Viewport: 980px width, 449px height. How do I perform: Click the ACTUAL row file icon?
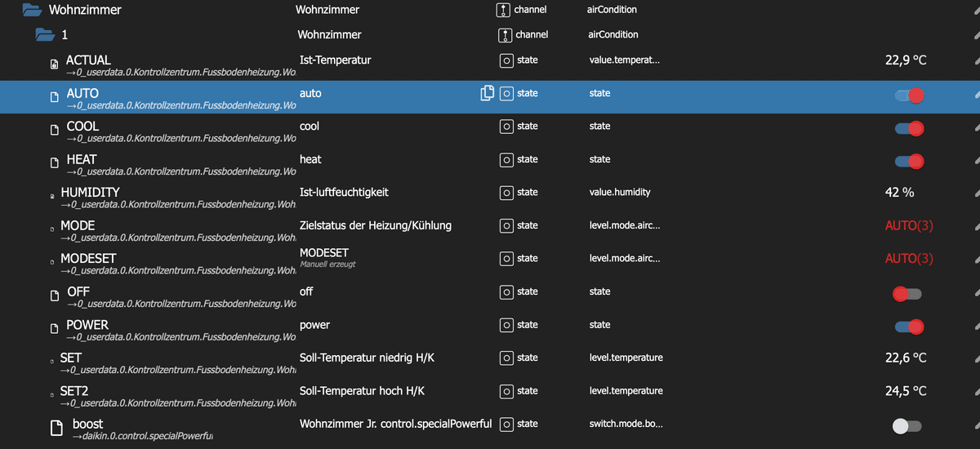55,64
